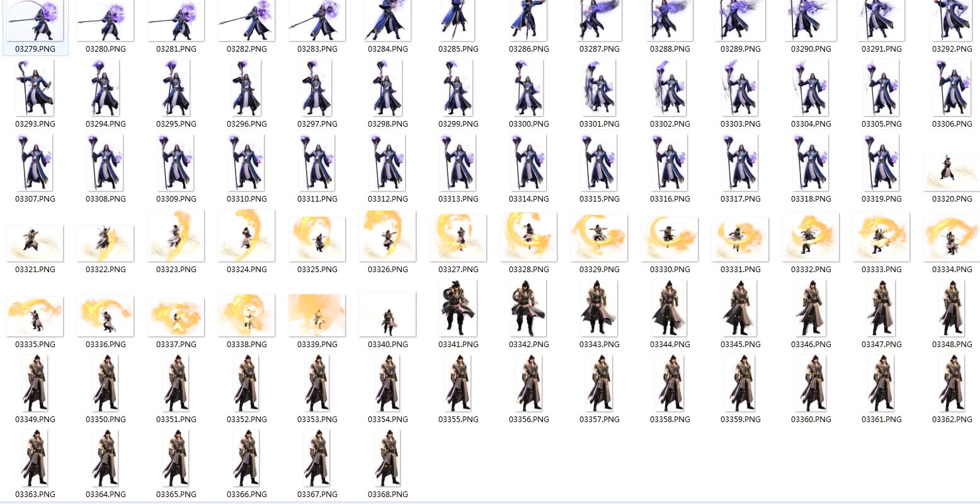Select the 03313.PNG thumbnail
The height and width of the screenshot is (504, 980).
[x=459, y=163]
